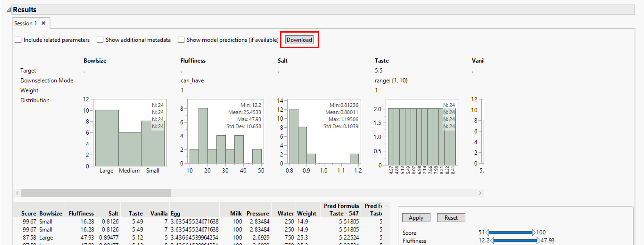This screenshot has width=644, height=245.
Task: Click the Medium bar in Bowlsize histogram
Action: (x=130, y=149)
